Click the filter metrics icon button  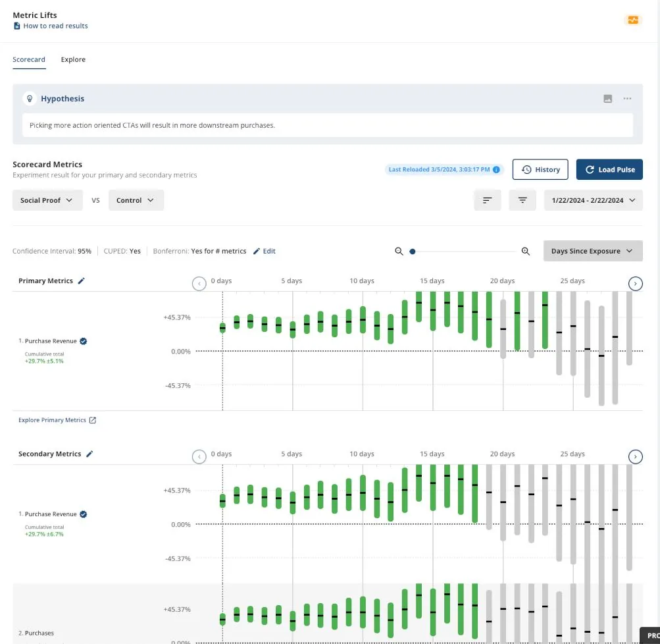point(522,200)
